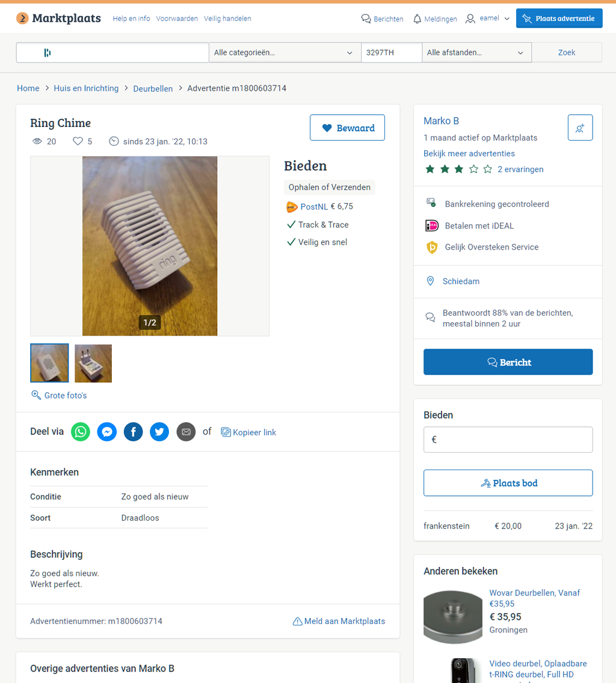
Task: Select the second photo thumbnail
Action: pyautogui.click(x=93, y=363)
